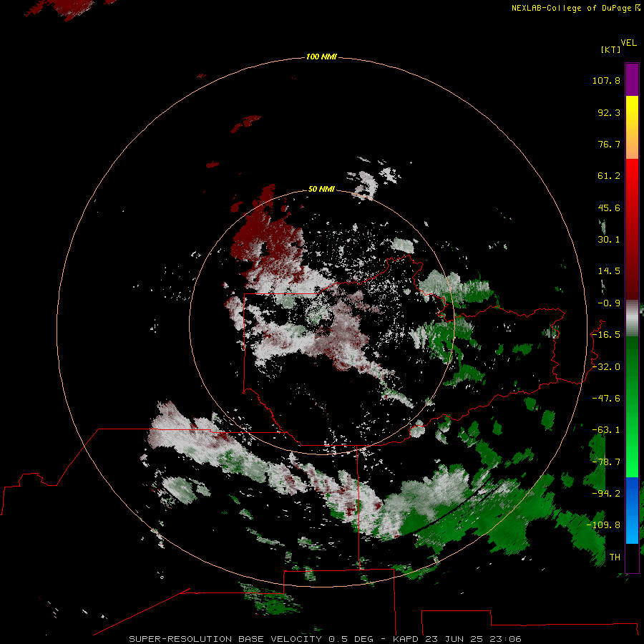Viewport: 644px width, 644px height.
Task: Click the -47.6 value on the velocity scale
Action: [606, 399]
